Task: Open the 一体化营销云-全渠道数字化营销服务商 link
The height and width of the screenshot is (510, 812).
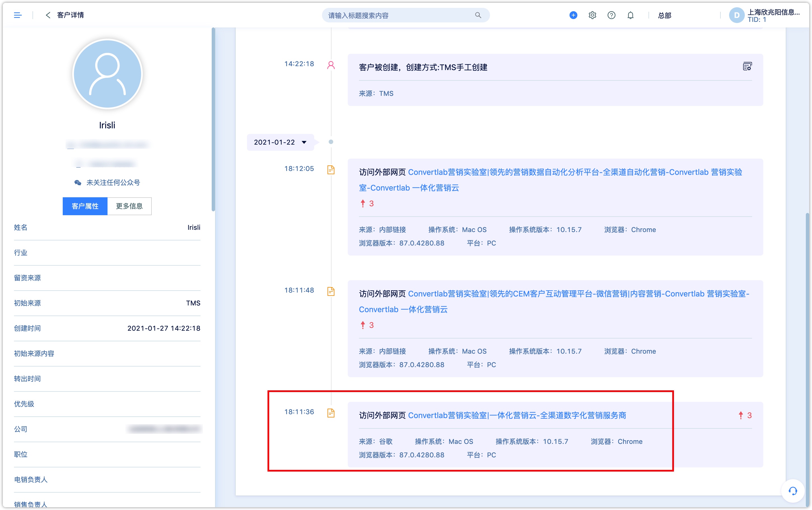Action: click(x=517, y=415)
